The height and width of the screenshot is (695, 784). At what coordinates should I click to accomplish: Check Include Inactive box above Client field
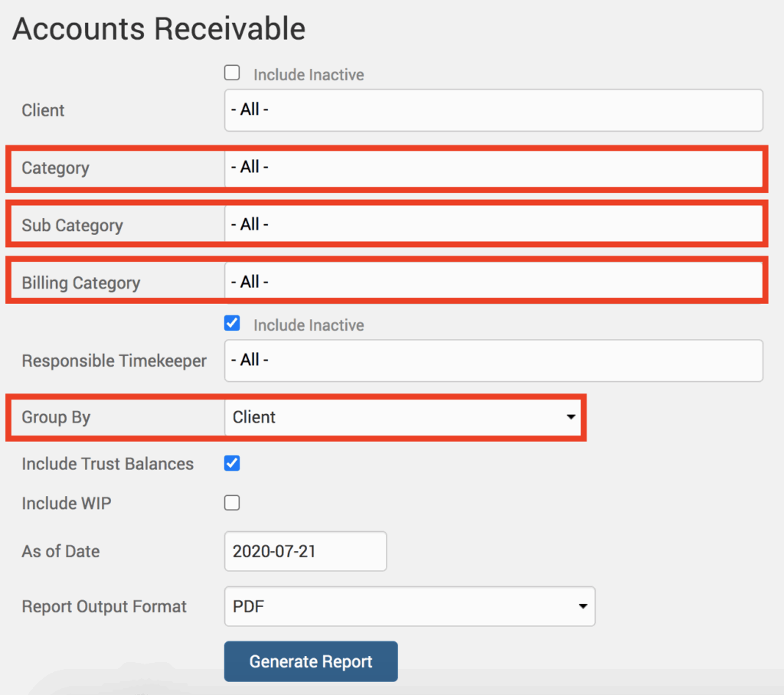pyautogui.click(x=232, y=73)
